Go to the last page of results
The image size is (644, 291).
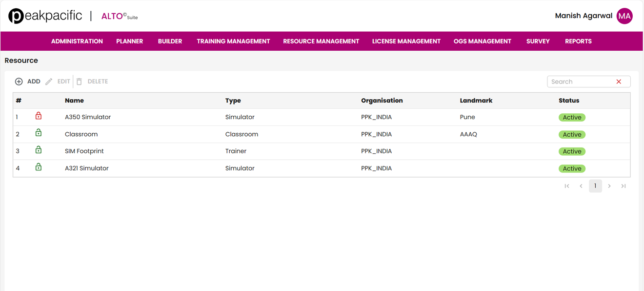[x=624, y=186]
